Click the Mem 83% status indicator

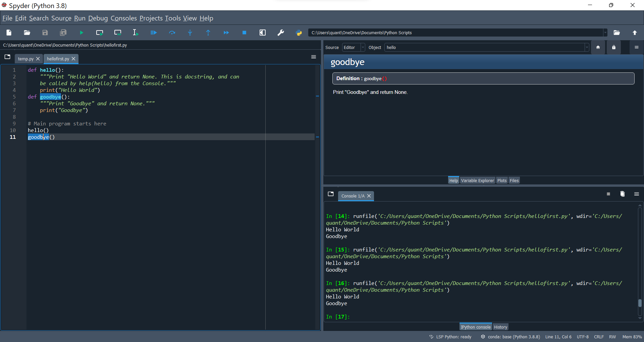(x=632, y=337)
